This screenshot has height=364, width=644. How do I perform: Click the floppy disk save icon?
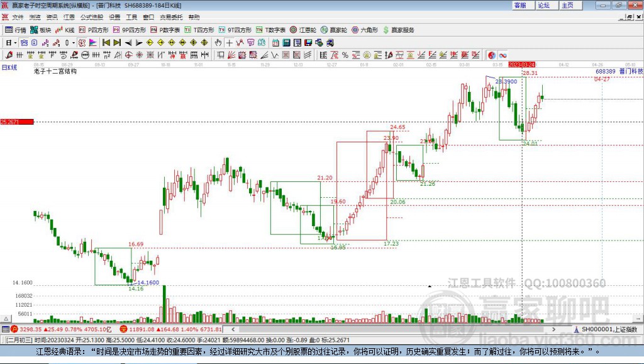point(308,43)
